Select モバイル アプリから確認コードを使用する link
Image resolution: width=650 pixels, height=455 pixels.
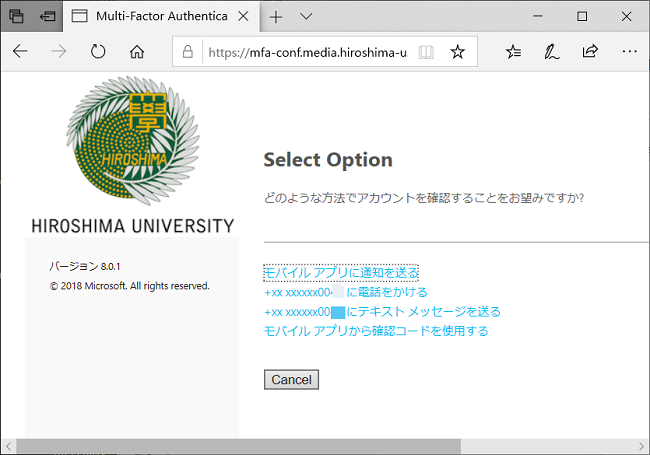[x=376, y=331]
